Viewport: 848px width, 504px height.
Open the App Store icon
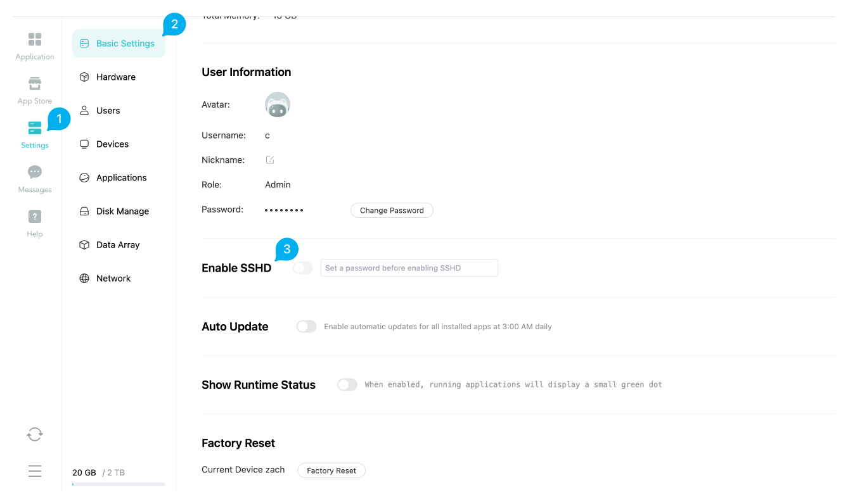tap(35, 84)
